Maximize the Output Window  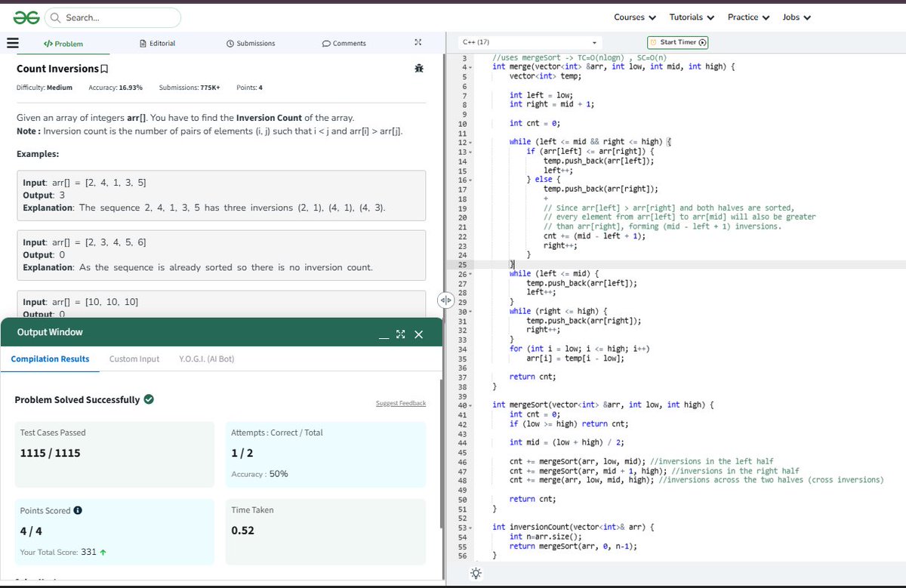point(401,334)
